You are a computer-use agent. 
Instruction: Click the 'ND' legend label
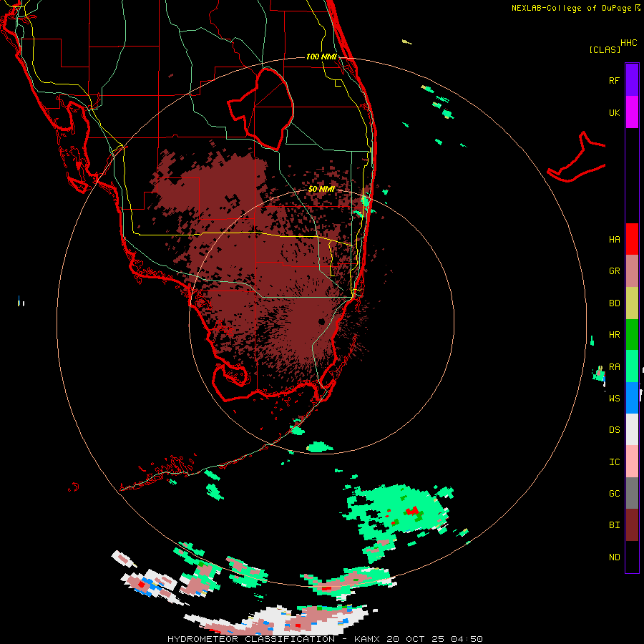click(614, 557)
